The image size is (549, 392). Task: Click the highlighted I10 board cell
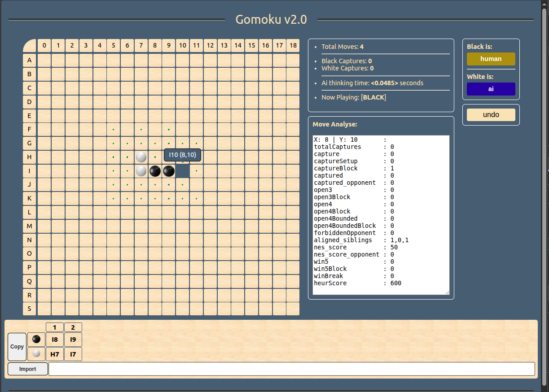click(x=182, y=171)
